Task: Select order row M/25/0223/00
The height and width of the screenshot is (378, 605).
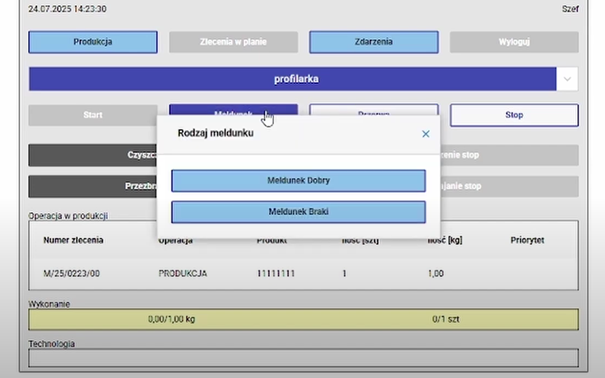Action: [303, 273]
